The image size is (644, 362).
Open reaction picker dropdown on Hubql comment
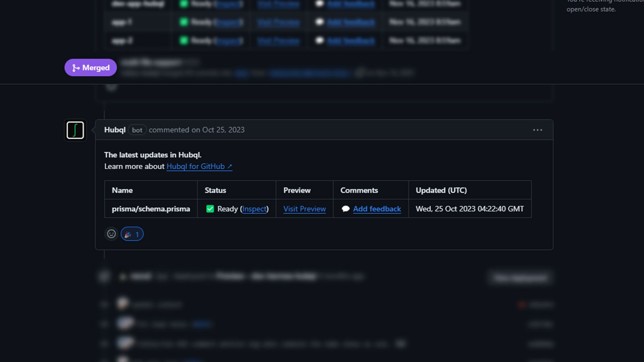(111, 234)
